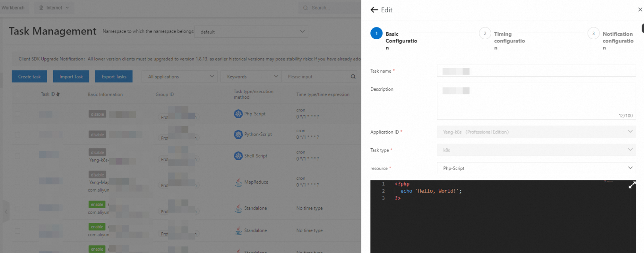
Task: Click the Php-Script method text
Action: coord(255,114)
